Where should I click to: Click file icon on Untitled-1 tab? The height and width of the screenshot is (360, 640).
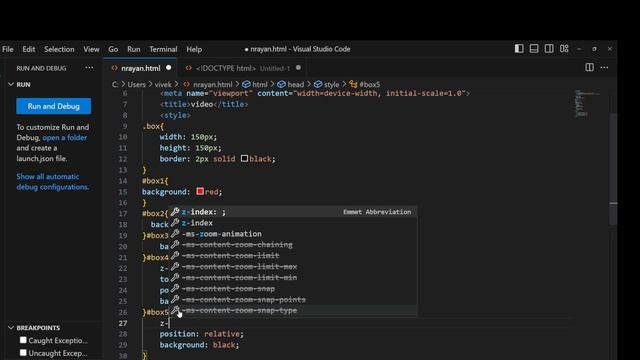coord(189,68)
